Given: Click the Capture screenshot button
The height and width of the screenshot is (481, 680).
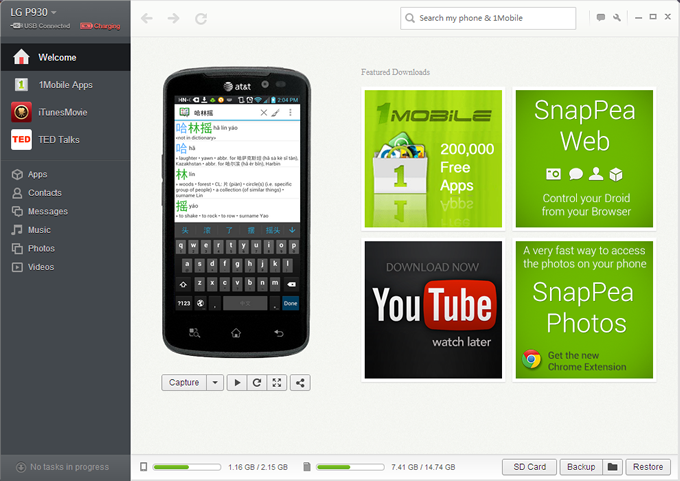Looking at the screenshot, I should [x=184, y=383].
